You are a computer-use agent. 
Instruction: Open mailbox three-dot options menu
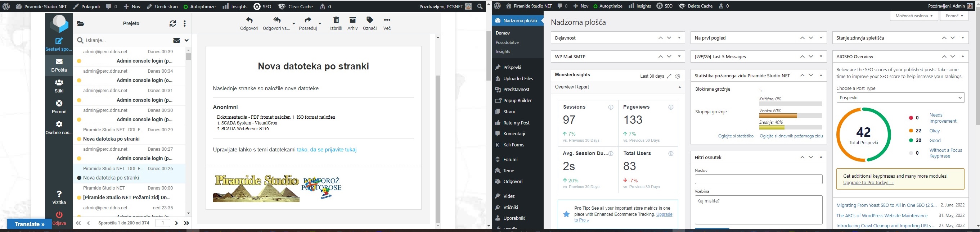point(185,24)
